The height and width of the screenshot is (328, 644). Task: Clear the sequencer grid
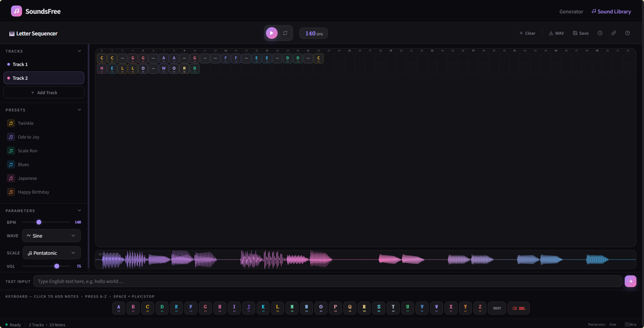coord(527,33)
